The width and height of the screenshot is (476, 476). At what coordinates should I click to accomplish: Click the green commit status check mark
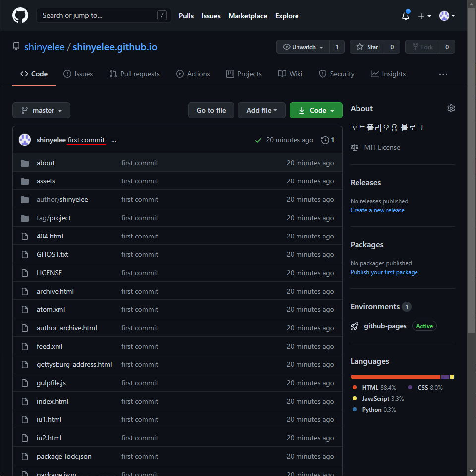tap(258, 140)
